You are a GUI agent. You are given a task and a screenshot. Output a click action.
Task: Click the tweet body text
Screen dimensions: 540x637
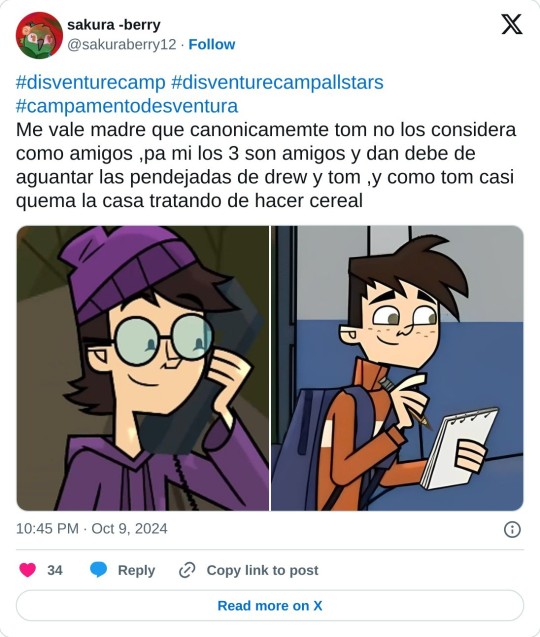pyautogui.click(x=266, y=165)
